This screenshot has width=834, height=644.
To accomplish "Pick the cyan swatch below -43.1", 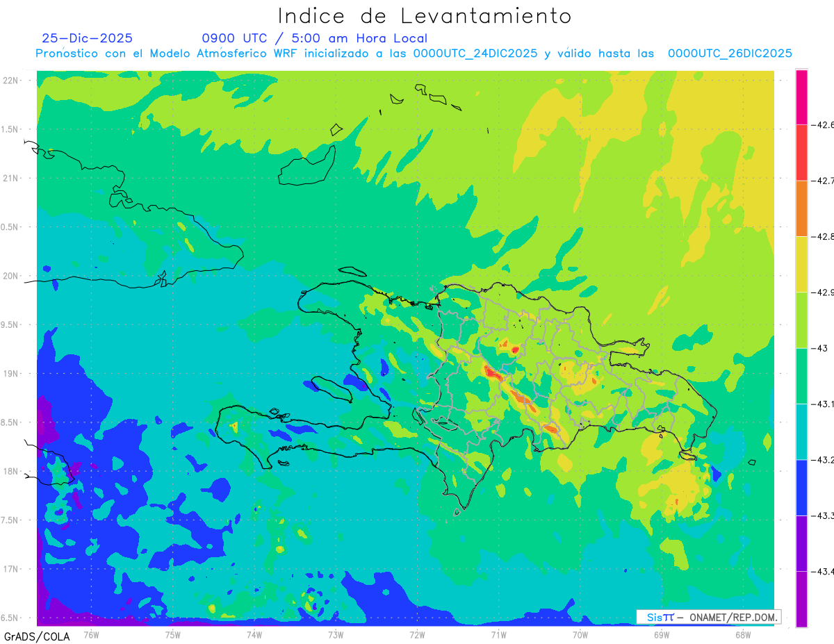I will point(801,431).
